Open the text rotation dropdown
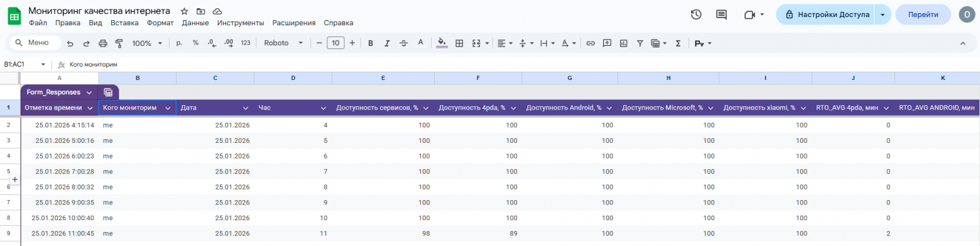The height and width of the screenshot is (246, 980). [x=569, y=43]
